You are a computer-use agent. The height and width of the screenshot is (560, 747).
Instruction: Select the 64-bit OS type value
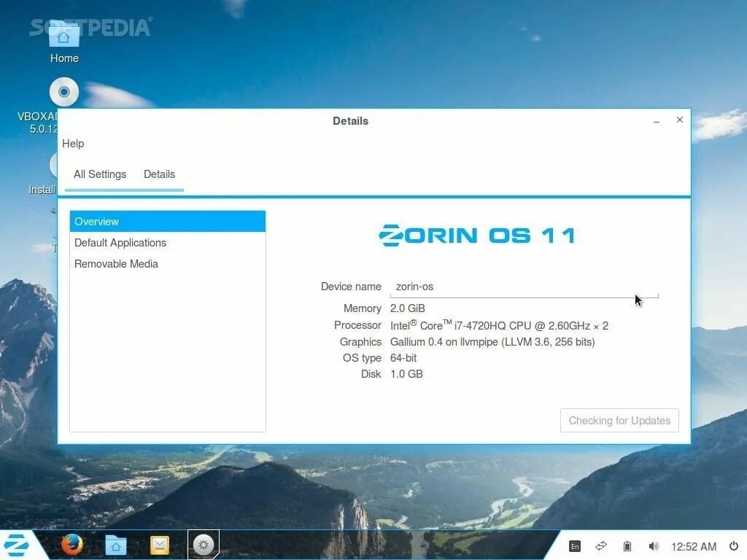coord(403,358)
